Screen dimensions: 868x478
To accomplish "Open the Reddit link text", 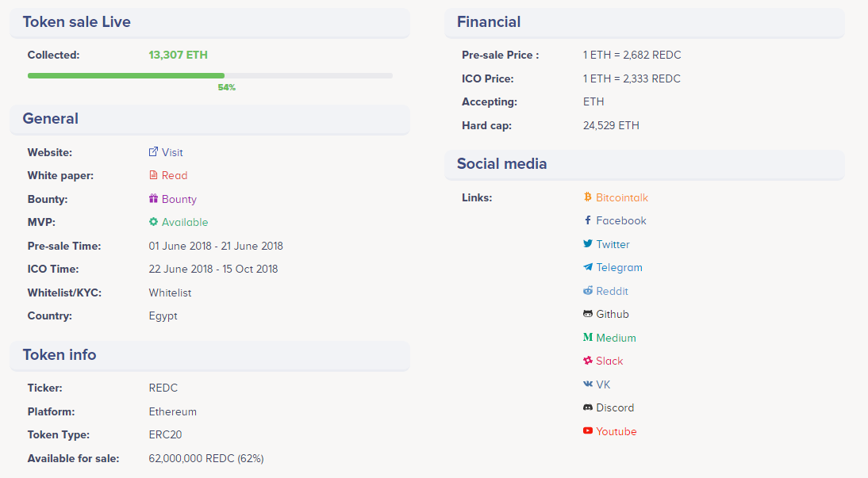I will (x=613, y=291).
